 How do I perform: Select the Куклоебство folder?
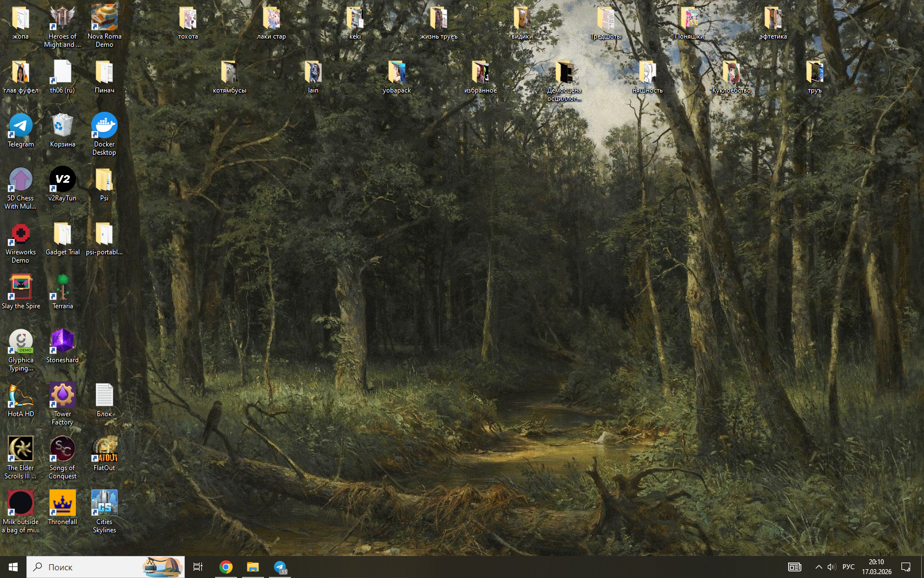(x=732, y=77)
